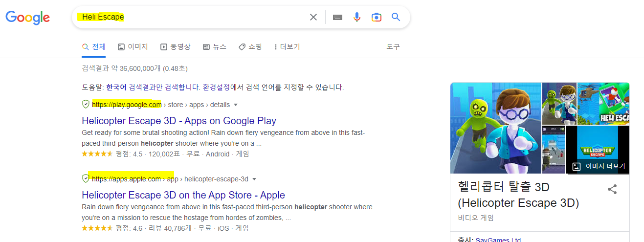Start voice search with microphone icon
This screenshot has height=242, width=644.
point(357,17)
